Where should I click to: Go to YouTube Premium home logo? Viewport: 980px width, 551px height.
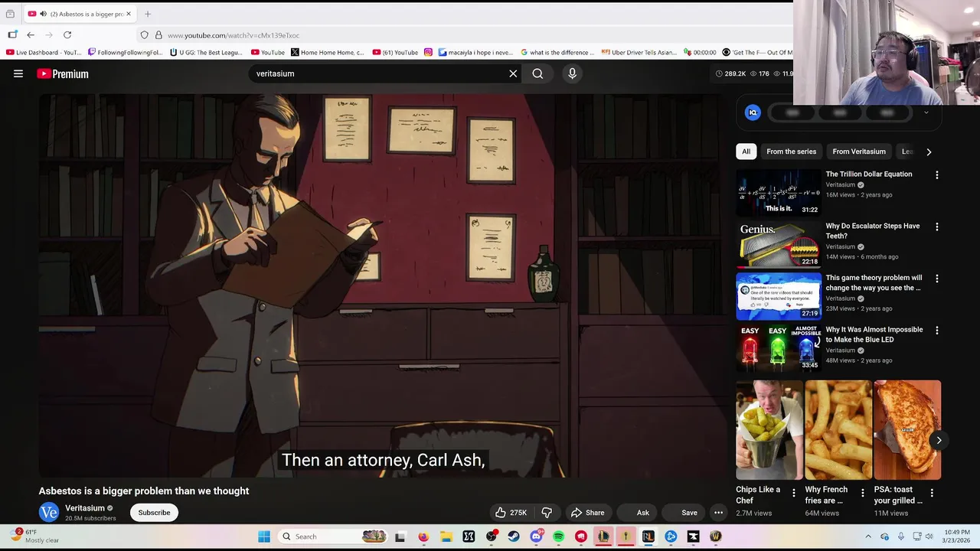pos(63,73)
